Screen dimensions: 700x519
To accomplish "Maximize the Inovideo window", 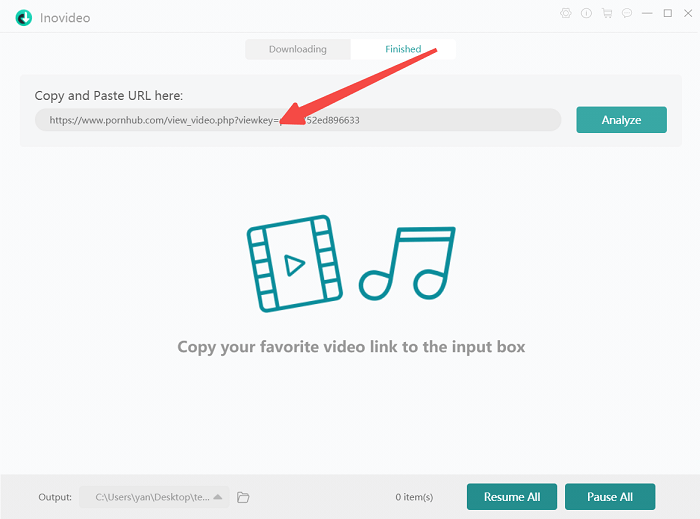I will tap(668, 13).
